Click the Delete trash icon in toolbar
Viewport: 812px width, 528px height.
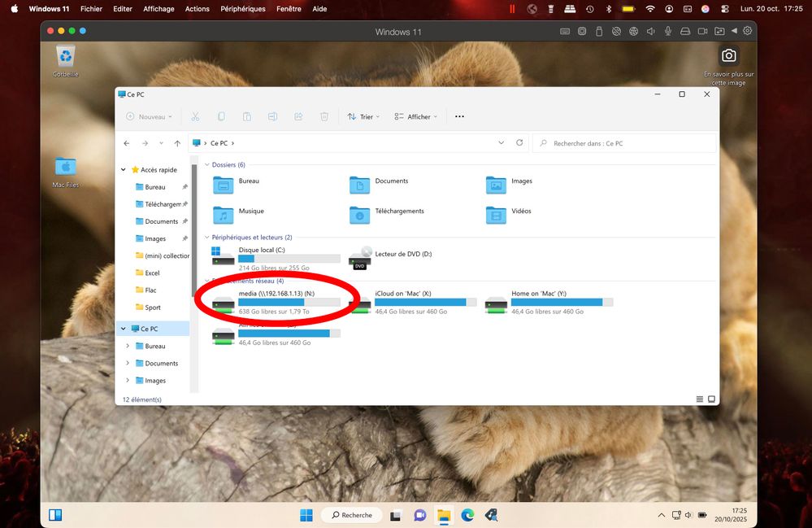[x=324, y=116]
